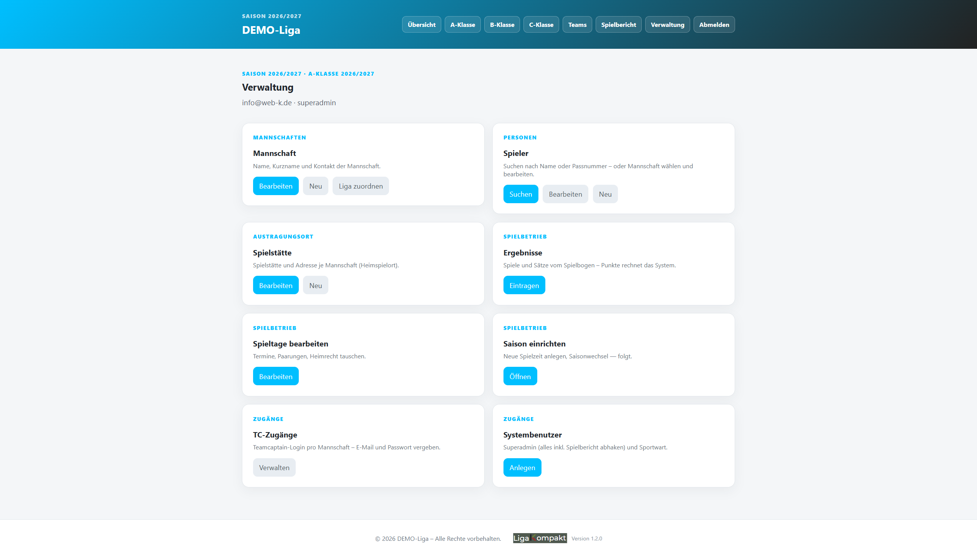Open the Teams page from the header
The height and width of the screenshot is (560, 977).
click(x=577, y=25)
